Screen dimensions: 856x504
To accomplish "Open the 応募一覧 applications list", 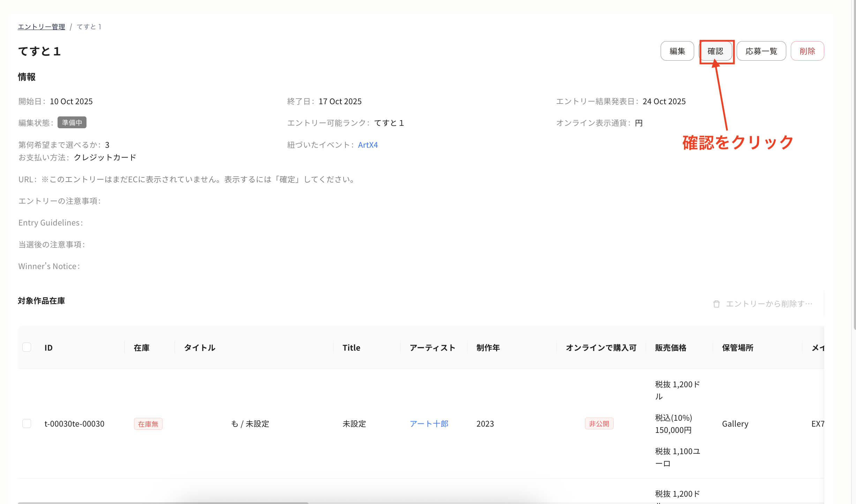I will [x=761, y=51].
